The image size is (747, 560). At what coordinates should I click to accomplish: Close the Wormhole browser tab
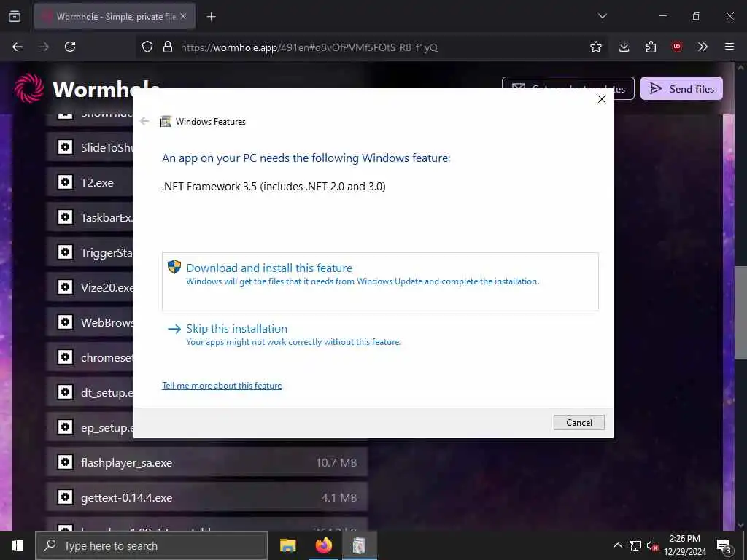[183, 16]
